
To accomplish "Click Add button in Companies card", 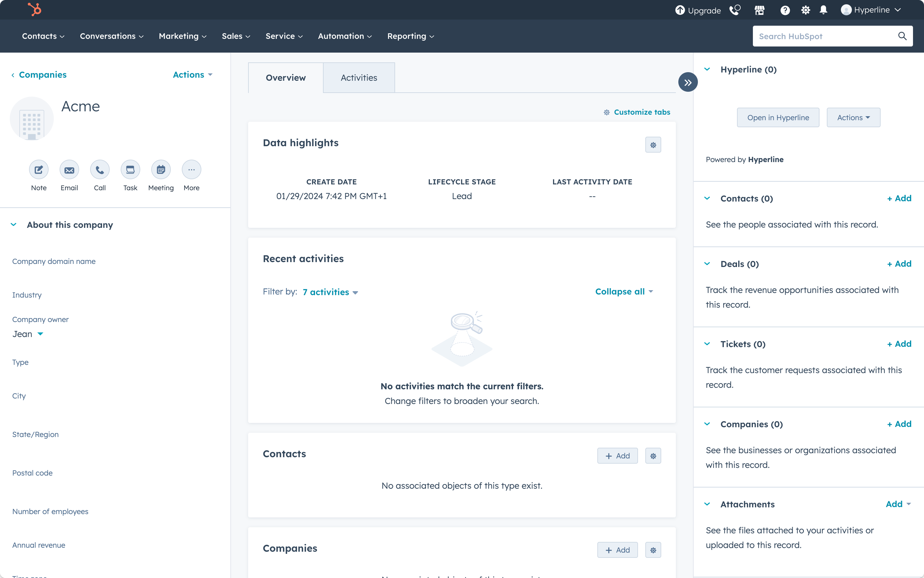I will click(x=618, y=550).
